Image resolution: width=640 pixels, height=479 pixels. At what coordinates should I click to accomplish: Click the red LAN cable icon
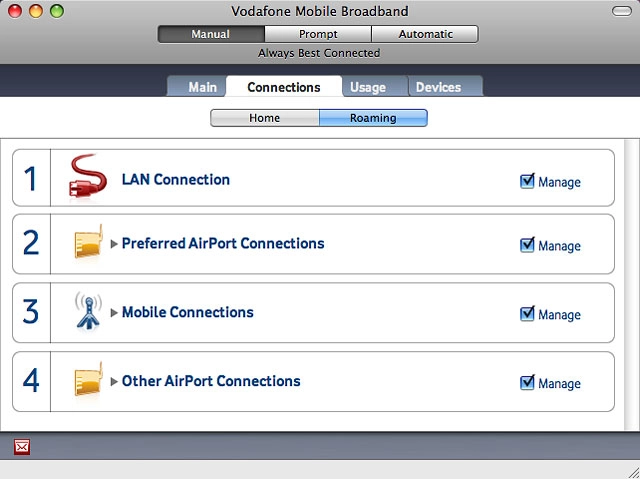tap(87, 178)
